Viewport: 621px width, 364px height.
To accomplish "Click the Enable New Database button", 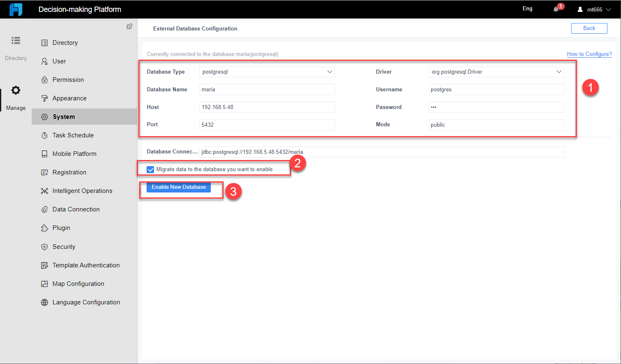I will point(178,187).
